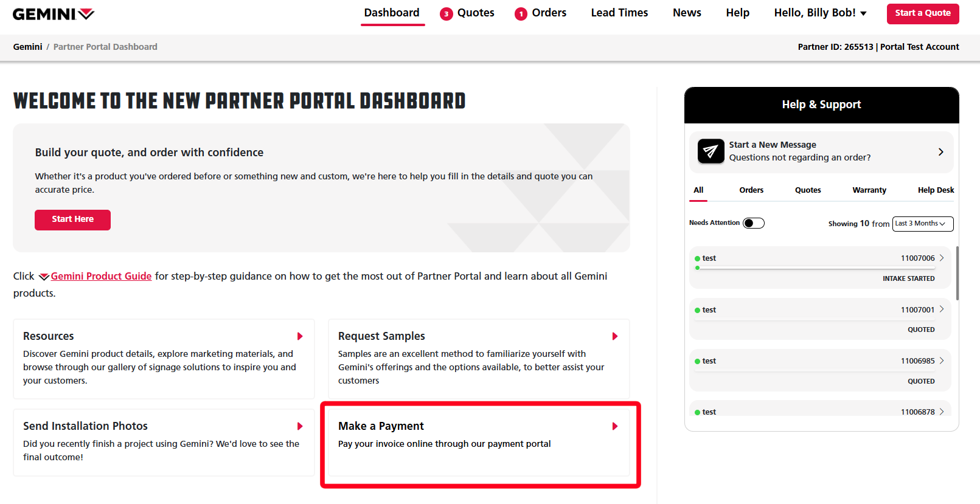Click the Orders notification badge showing 1
This screenshot has height=504, width=980.
(x=521, y=14)
